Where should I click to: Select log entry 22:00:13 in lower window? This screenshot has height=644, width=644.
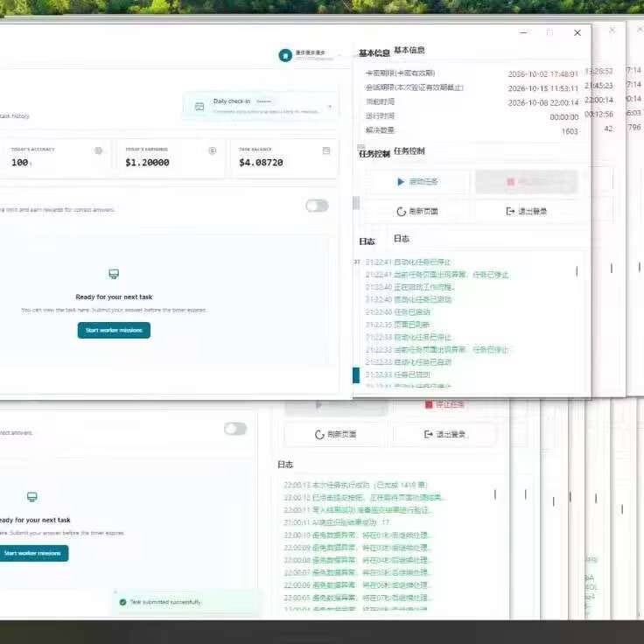(355, 485)
